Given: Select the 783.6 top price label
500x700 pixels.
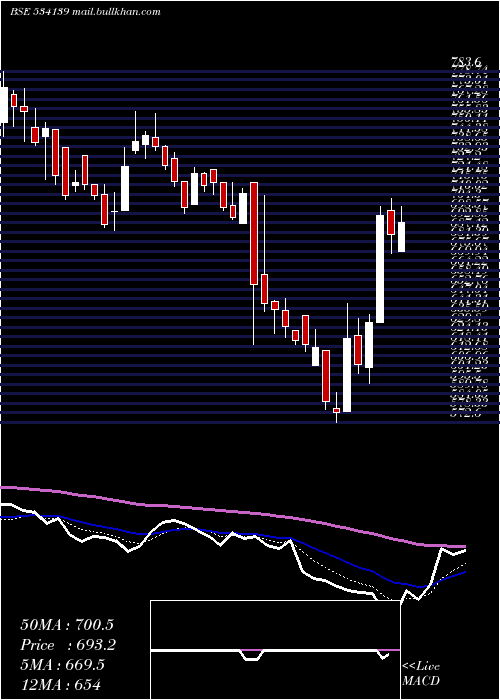Looking at the screenshot, I should tap(466, 62).
